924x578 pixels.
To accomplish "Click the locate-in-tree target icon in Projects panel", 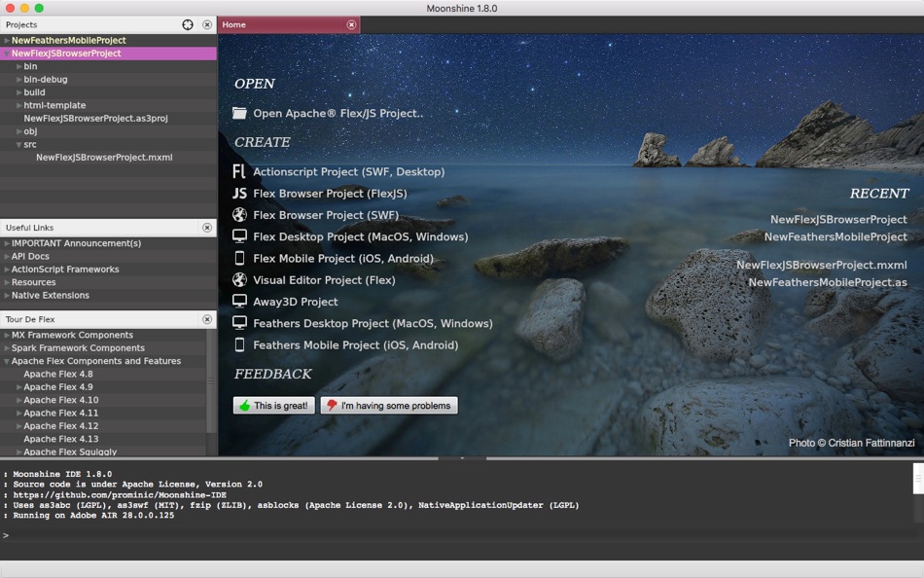I will (188, 24).
